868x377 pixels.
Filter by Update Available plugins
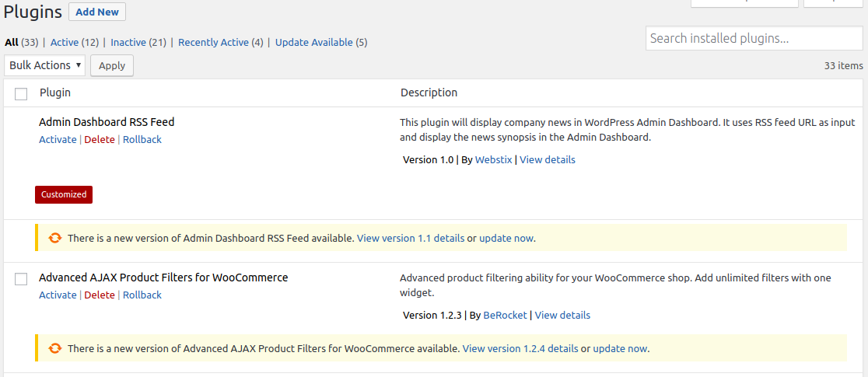tap(314, 42)
